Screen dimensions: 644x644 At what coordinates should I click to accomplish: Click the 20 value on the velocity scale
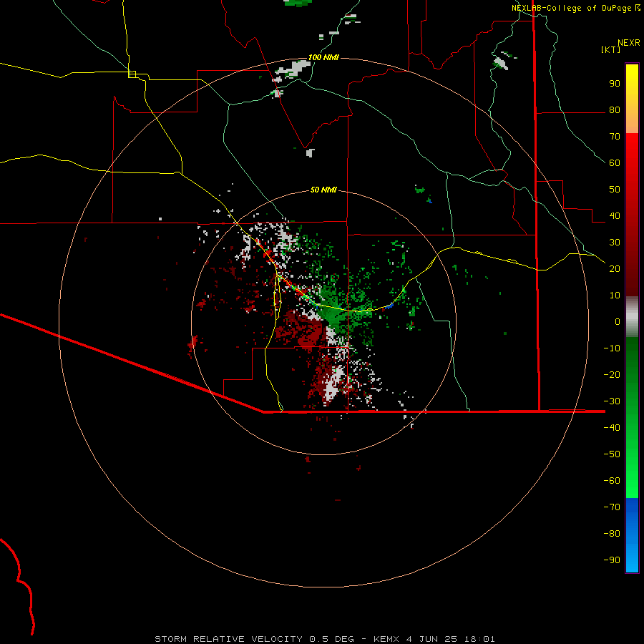click(x=615, y=268)
